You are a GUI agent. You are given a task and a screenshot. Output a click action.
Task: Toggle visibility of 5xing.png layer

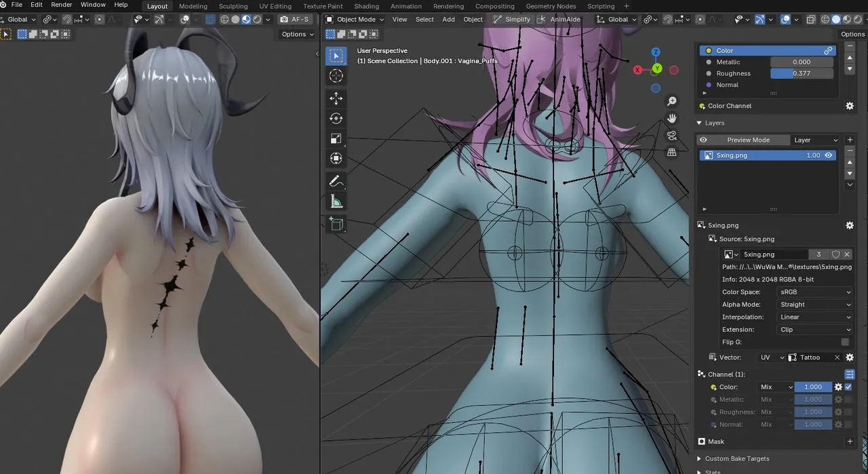829,155
